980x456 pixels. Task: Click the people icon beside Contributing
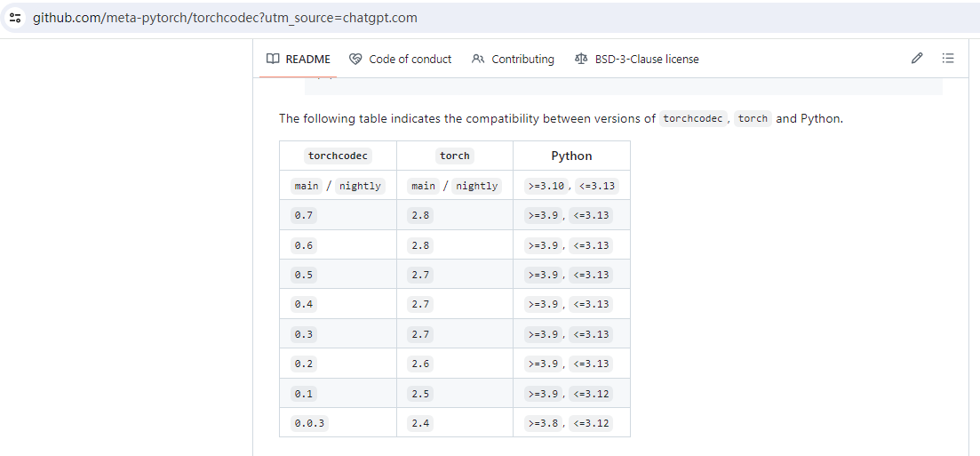point(478,60)
